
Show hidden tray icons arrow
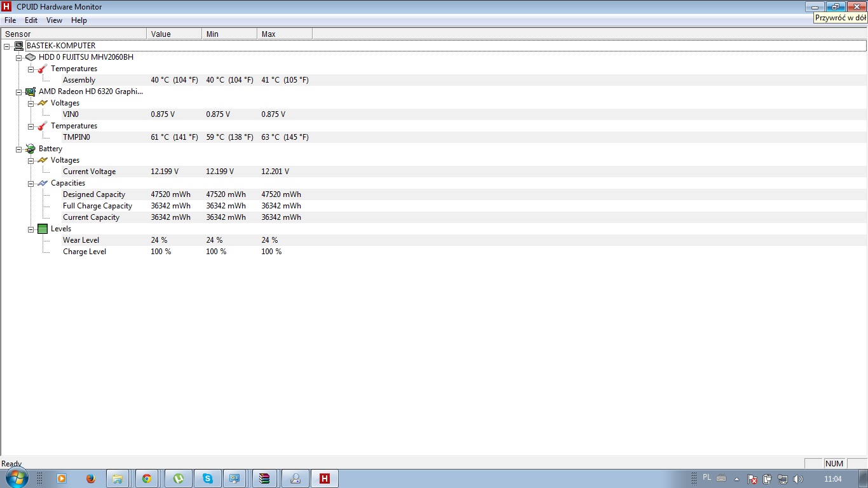737,479
